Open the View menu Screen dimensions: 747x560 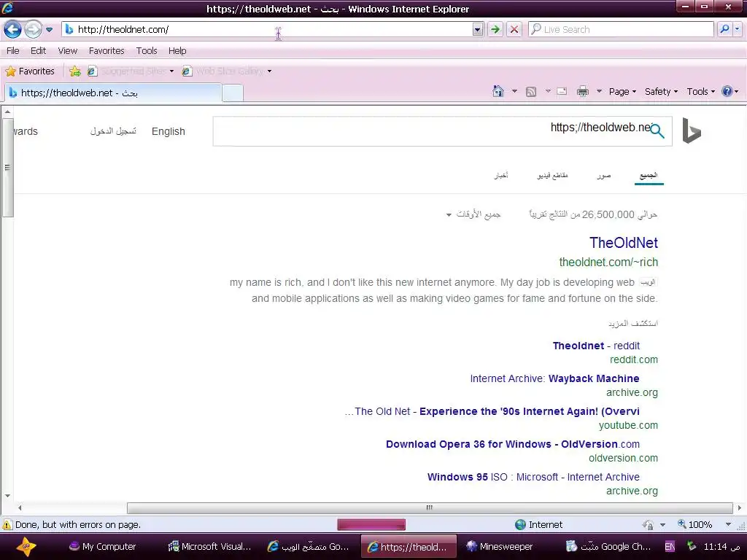[68, 51]
